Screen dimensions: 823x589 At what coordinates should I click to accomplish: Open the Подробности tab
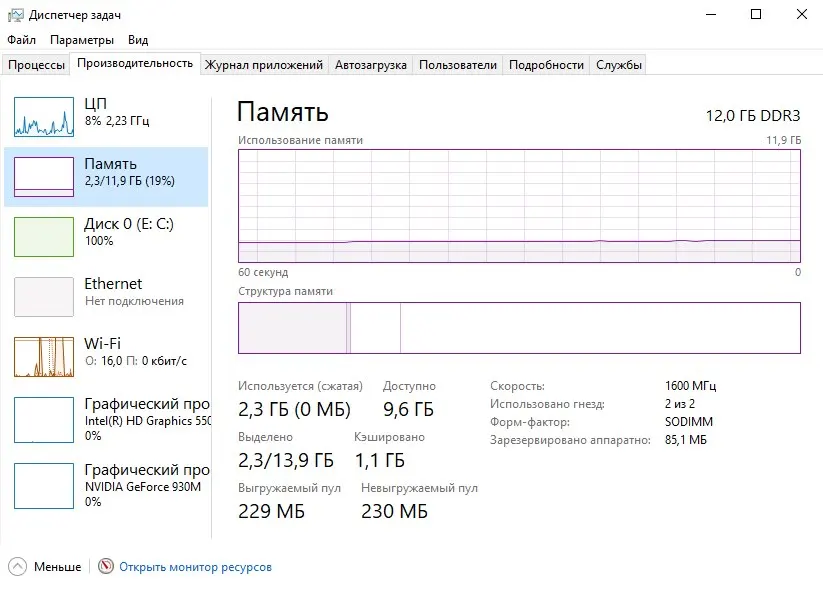(546, 65)
